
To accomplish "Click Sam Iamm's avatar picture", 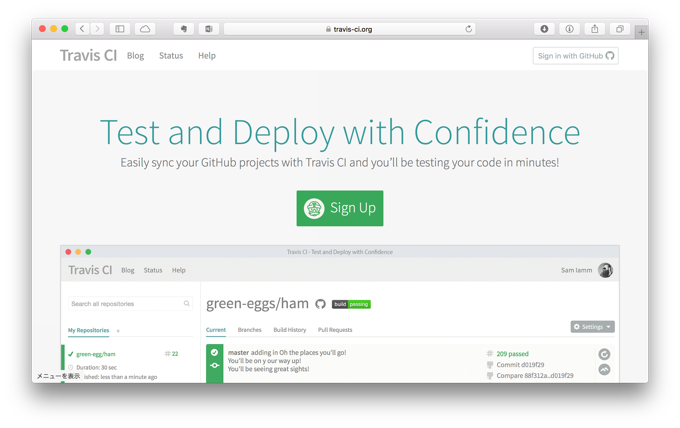I will (605, 270).
